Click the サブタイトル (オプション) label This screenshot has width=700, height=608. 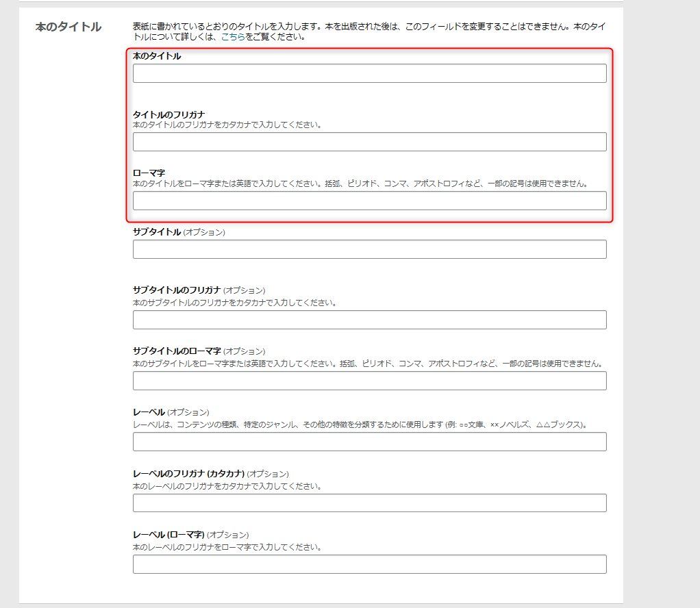[x=179, y=232]
